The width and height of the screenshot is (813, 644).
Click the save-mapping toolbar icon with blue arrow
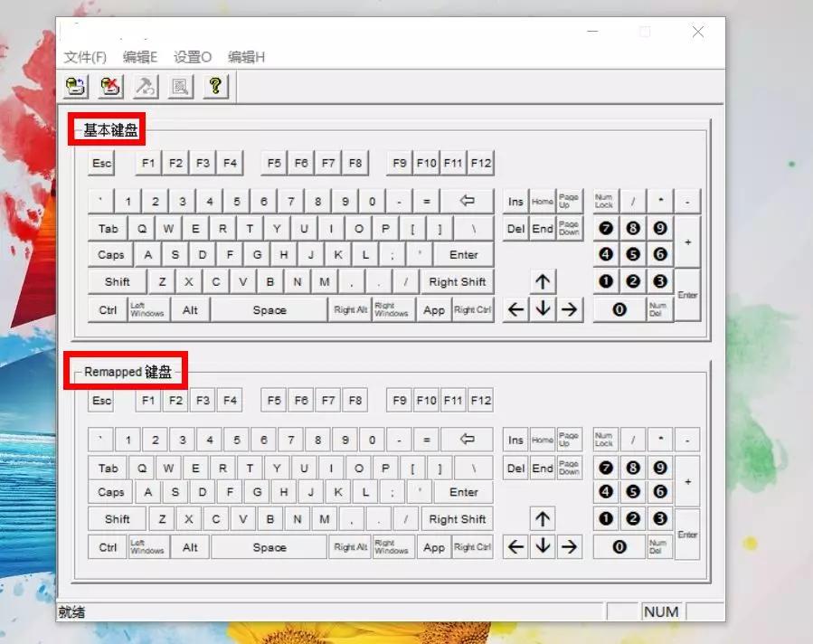point(76,87)
